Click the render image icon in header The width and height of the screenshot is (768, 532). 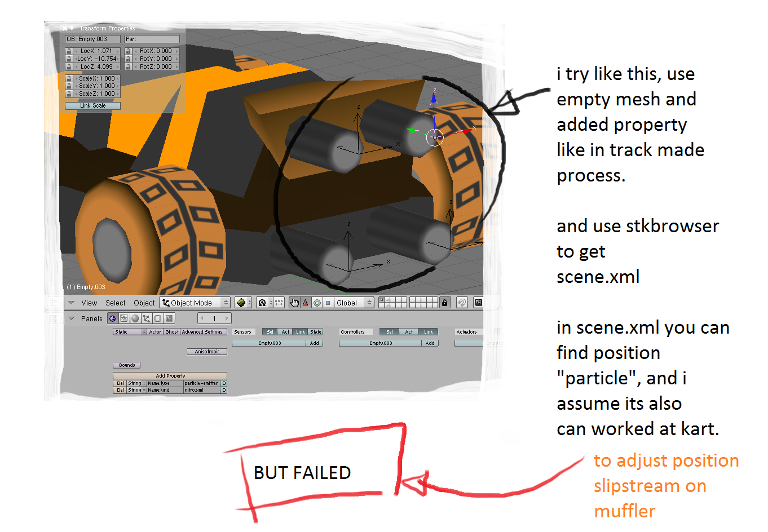coord(478,303)
